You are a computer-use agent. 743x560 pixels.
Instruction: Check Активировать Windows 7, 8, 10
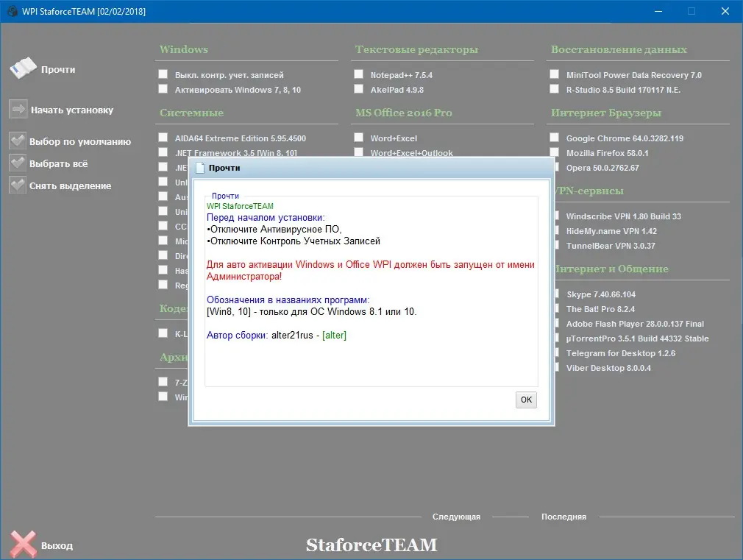point(163,88)
